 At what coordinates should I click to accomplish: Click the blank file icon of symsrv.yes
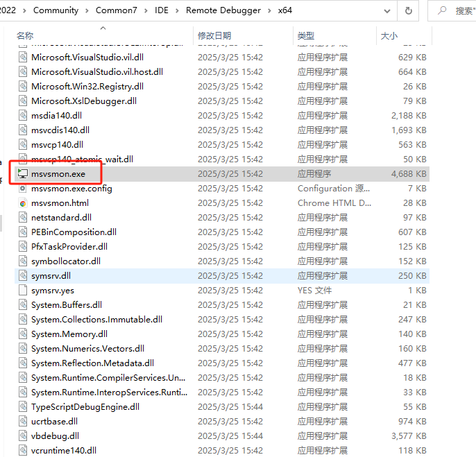pyautogui.click(x=23, y=290)
